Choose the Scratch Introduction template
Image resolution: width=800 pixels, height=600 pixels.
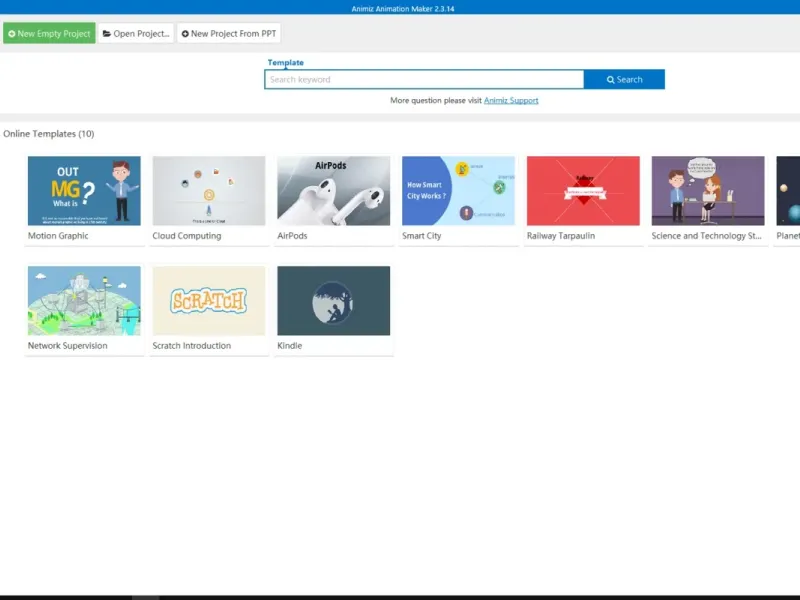click(x=209, y=301)
